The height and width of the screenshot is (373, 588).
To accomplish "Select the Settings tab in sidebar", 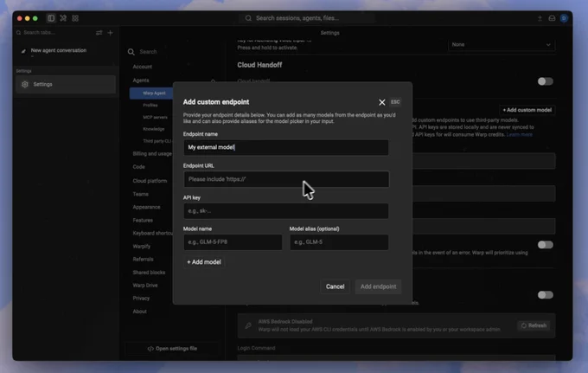I will click(66, 85).
